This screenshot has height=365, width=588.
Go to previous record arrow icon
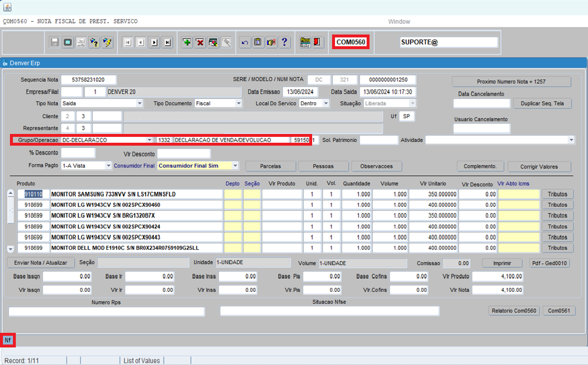coord(141,42)
